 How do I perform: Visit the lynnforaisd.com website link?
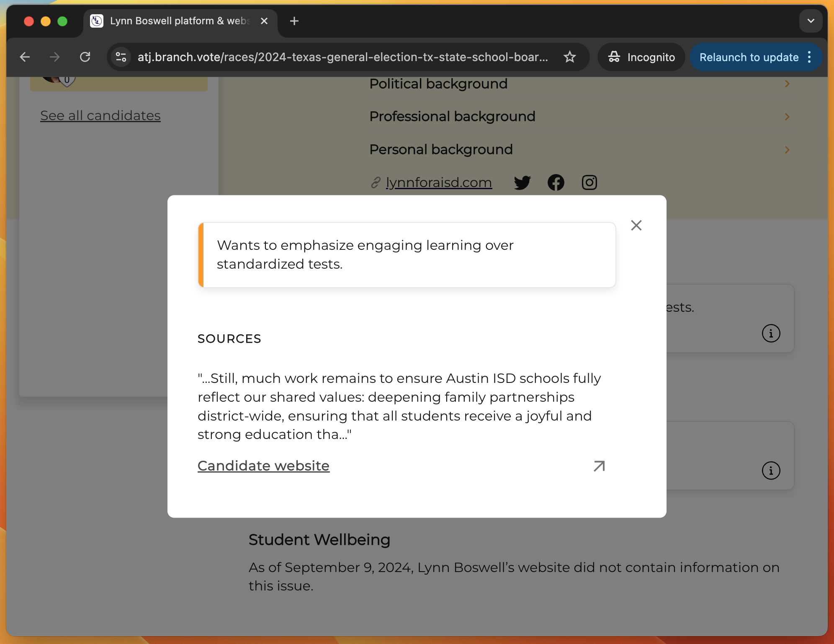[x=438, y=182]
